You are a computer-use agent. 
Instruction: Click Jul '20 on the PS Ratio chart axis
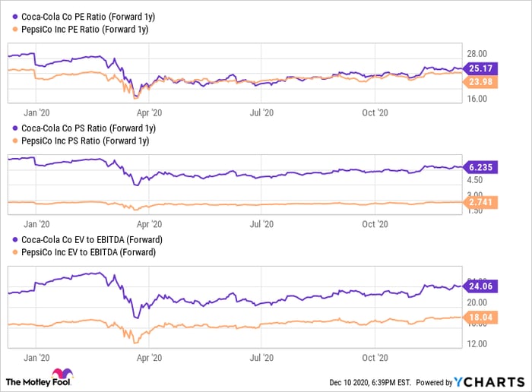click(261, 224)
